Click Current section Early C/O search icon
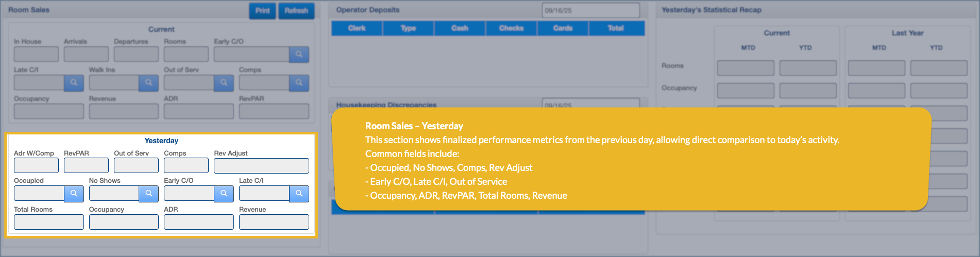Image resolution: width=980 pixels, height=257 pixels. click(299, 55)
